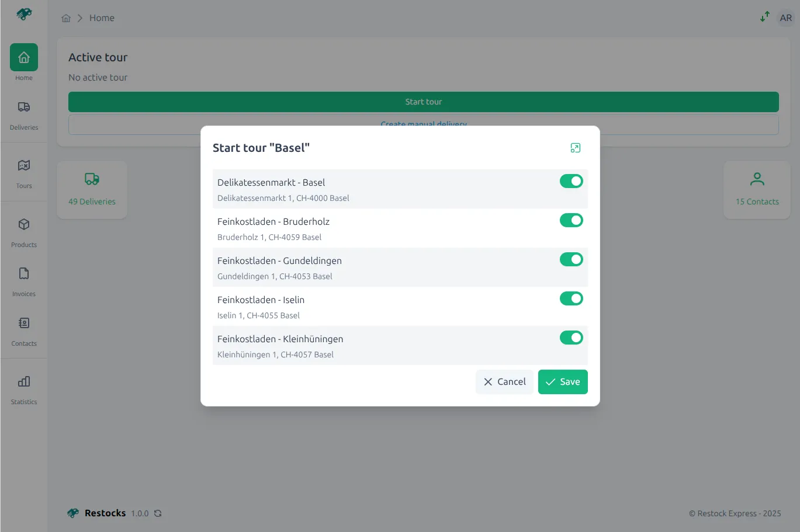Toggle off Feinkostladen - Kleinhüningen
The width and height of the screenshot is (800, 532).
point(571,338)
